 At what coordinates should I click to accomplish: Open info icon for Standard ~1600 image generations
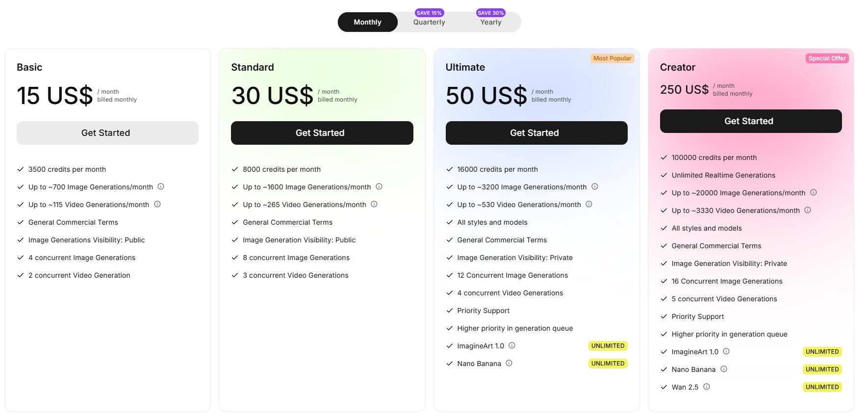[379, 186]
